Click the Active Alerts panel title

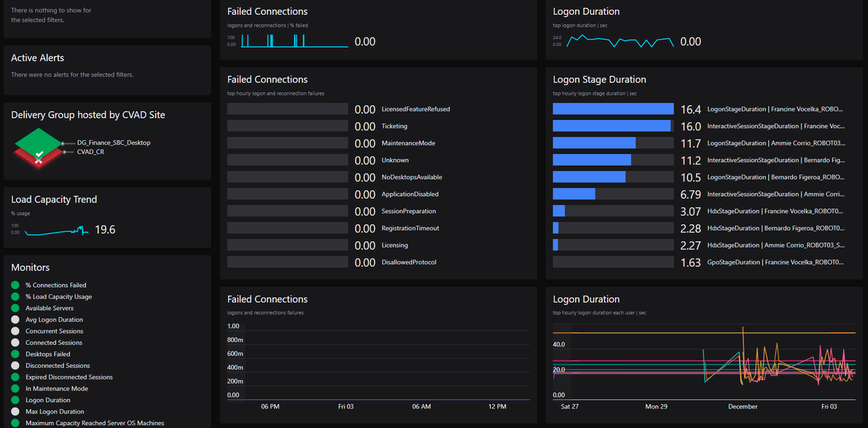tap(38, 58)
